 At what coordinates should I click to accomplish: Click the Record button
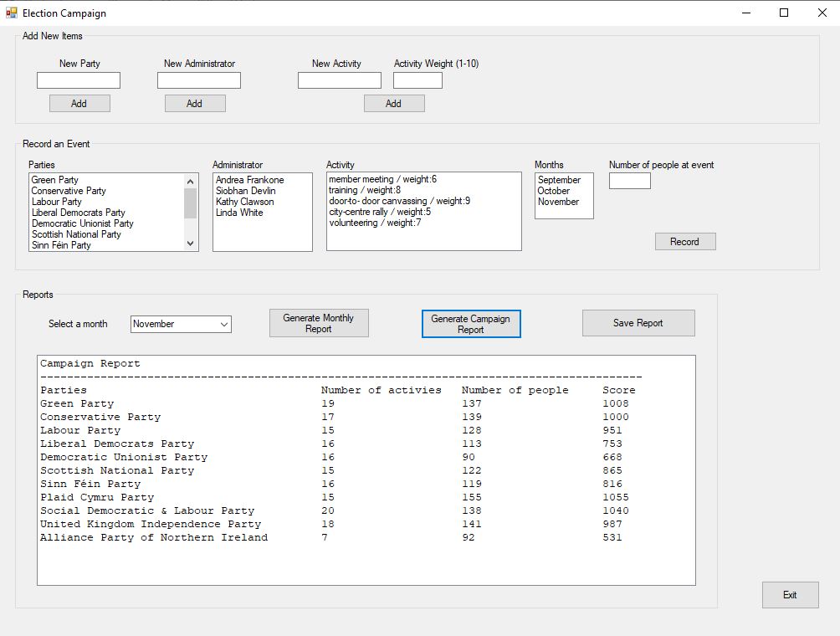[684, 242]
